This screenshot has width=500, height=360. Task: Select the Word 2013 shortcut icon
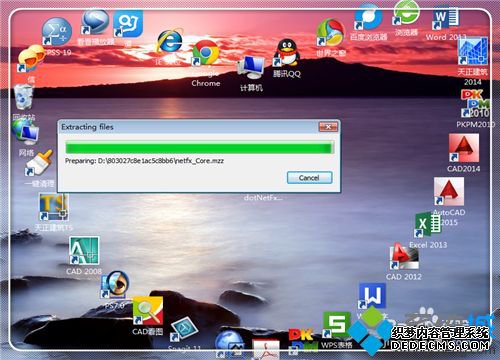click(x=446, y=17)
